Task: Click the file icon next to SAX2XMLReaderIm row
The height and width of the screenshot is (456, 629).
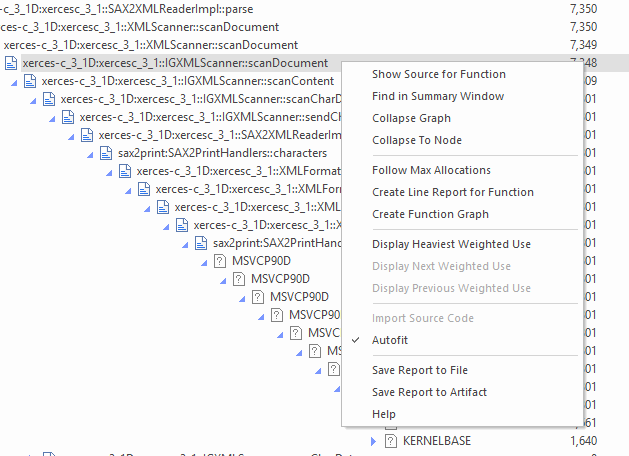Action: tap(88, 135)
